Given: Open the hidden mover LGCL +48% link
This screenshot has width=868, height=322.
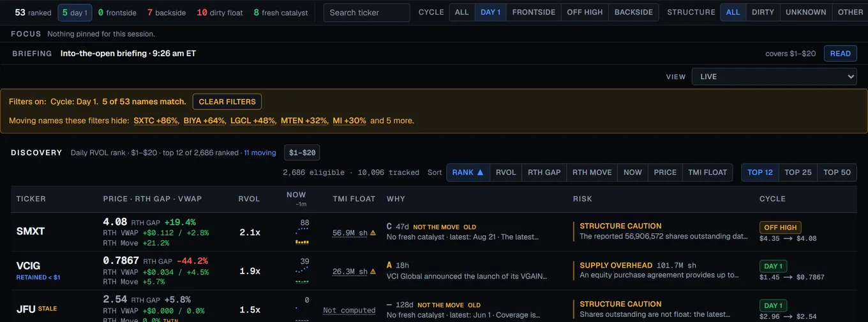Looking at the screenshot, I should click(253, 121).
